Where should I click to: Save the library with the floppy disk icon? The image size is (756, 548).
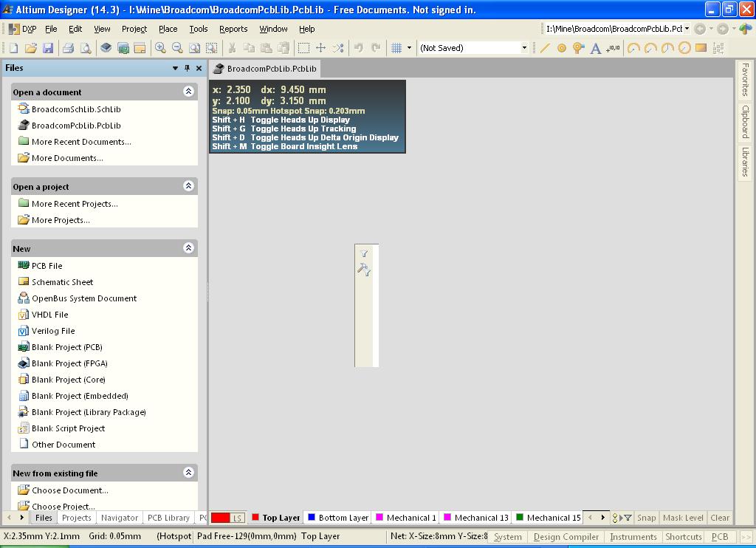(48, 48)
